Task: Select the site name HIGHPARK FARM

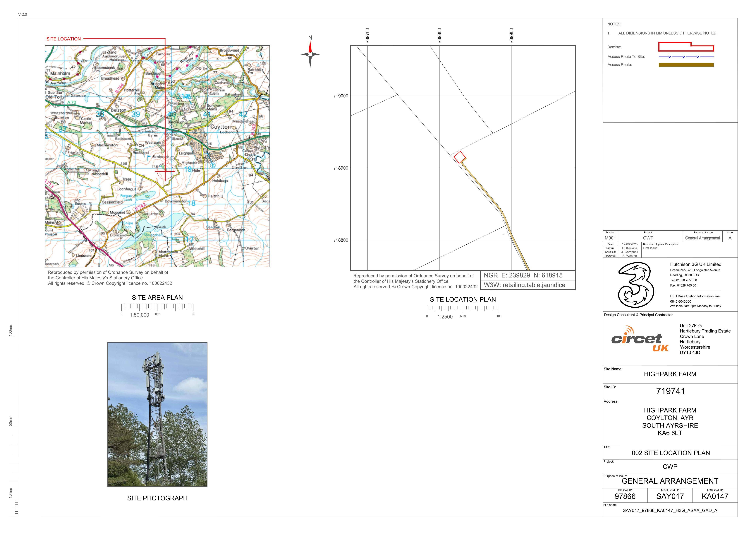Action: tap(670, 374)
